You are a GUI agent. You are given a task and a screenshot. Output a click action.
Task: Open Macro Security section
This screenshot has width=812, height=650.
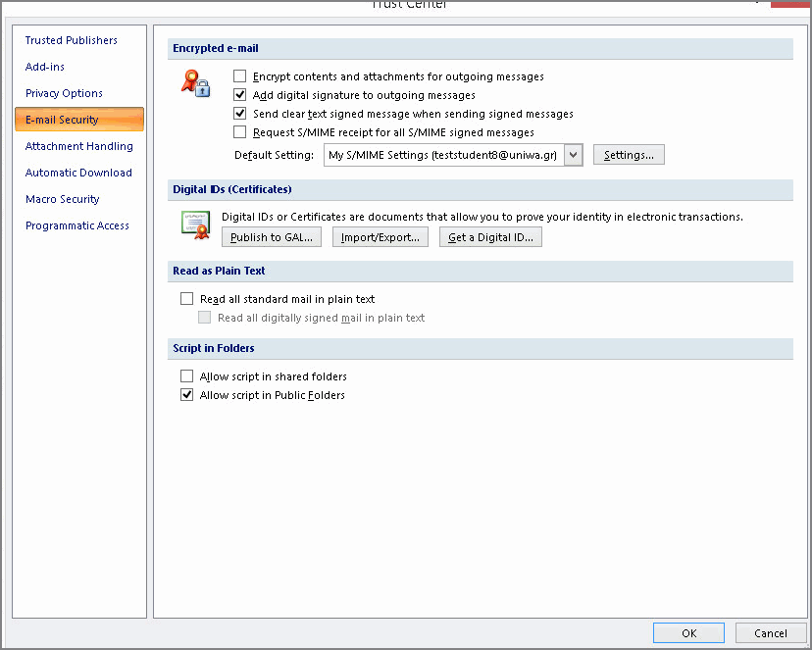63,199
